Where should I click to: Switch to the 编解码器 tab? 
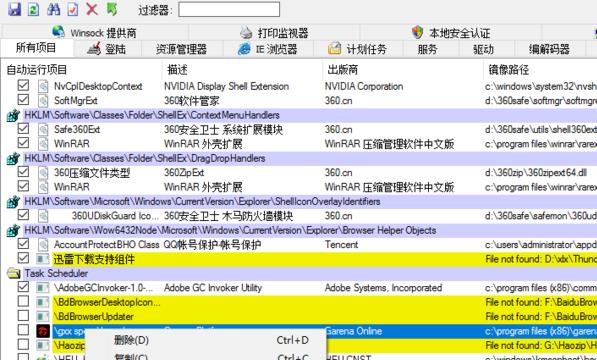(x=549, y=49)
